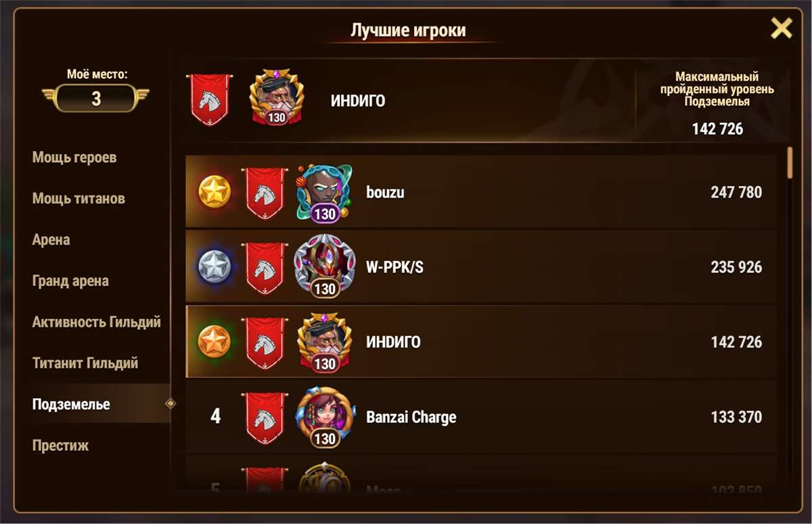Switch to Мощь героев ranking tab
The width and height of the screenshot is (812, 524).
point(74,158)
